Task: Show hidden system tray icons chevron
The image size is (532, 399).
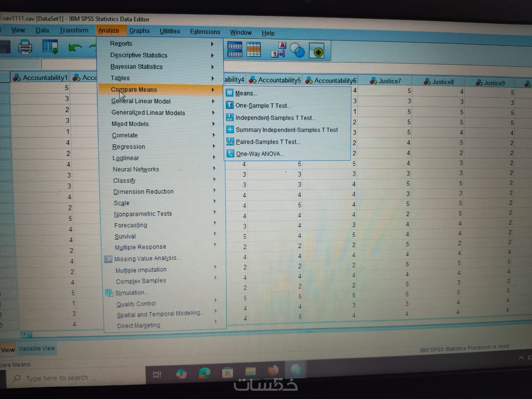Action: click(x=521, y=358)
